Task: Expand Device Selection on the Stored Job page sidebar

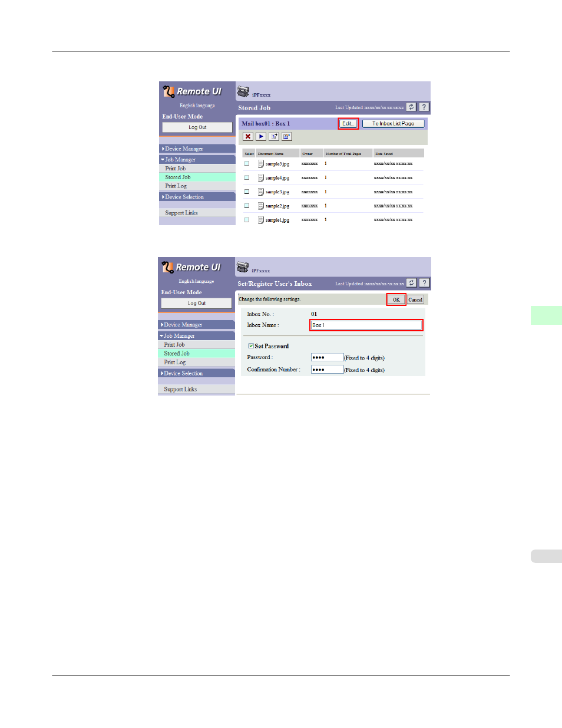Action: [x=197, y=197]
